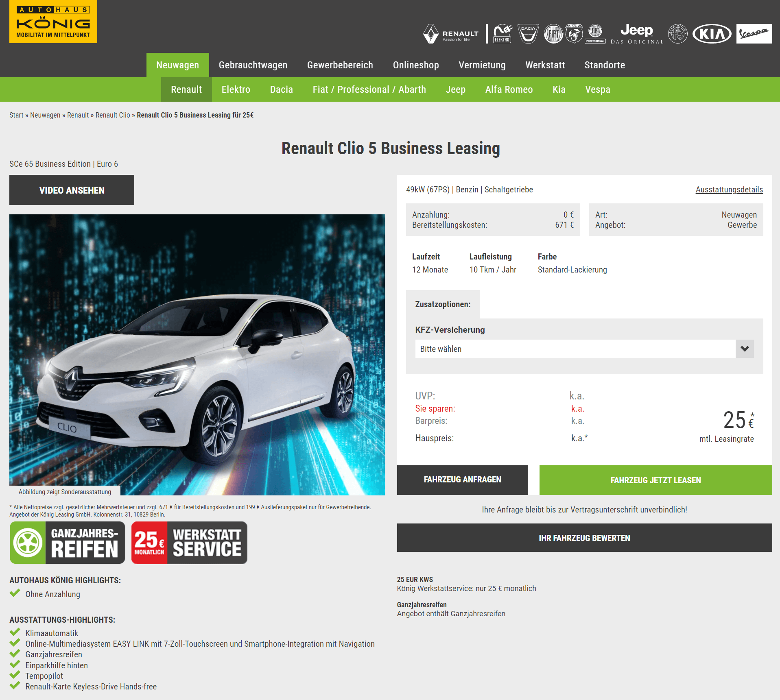780x700 pixels.
Task: Click '671 €' Bereitstellungskosten value
Action: pos(564,225)
